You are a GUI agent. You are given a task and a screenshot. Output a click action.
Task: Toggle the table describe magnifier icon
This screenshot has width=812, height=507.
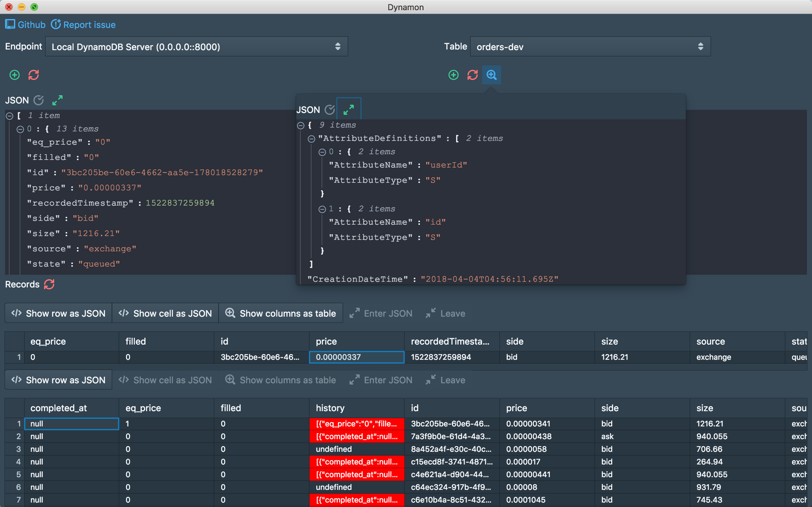[492, 75]
